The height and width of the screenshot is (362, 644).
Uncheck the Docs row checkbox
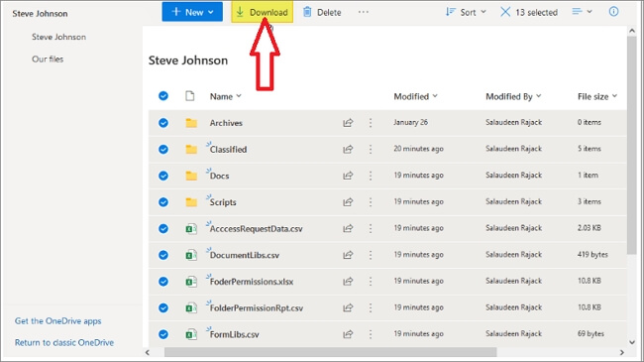[x=163, y=176]
